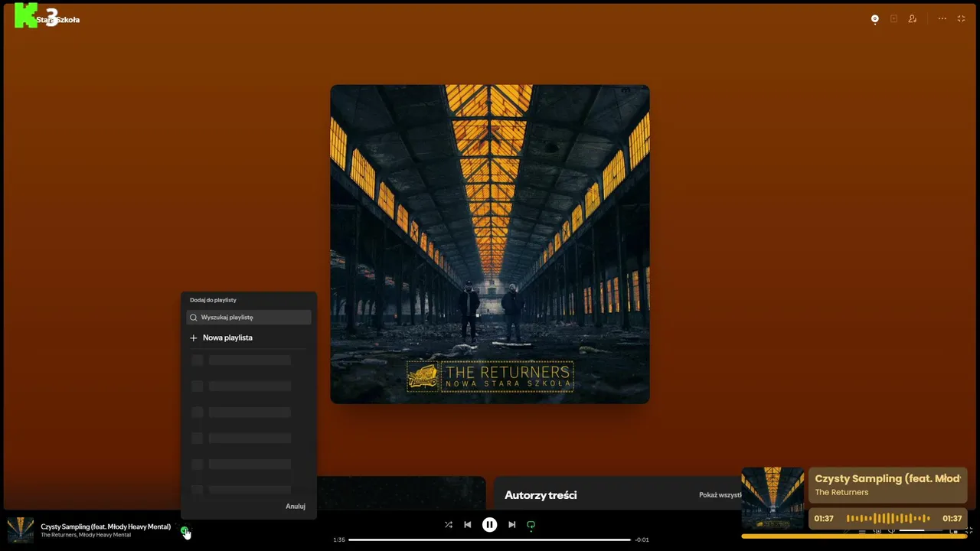Viewport: 980px width, 551px height.
Task: Click the overlay widget's Czysty Sampling title
Action: click(x=887, y=478)
